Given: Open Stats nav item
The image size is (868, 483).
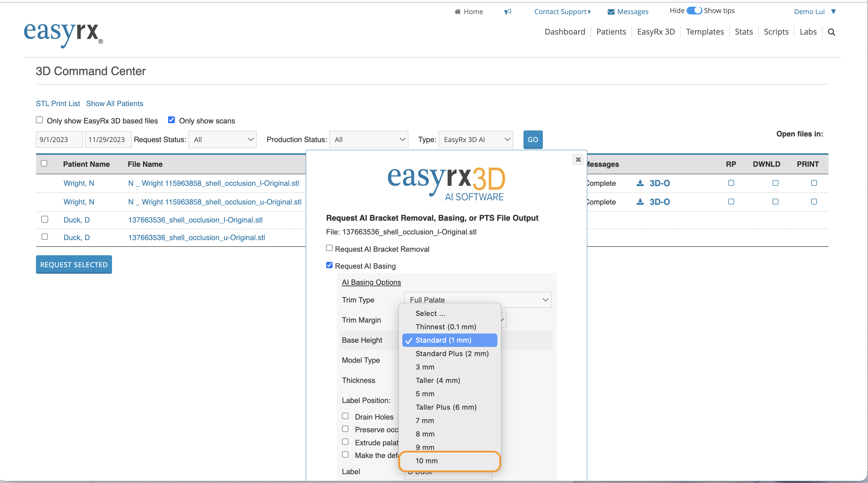Looking at the screenshot, I should point(744,32).
